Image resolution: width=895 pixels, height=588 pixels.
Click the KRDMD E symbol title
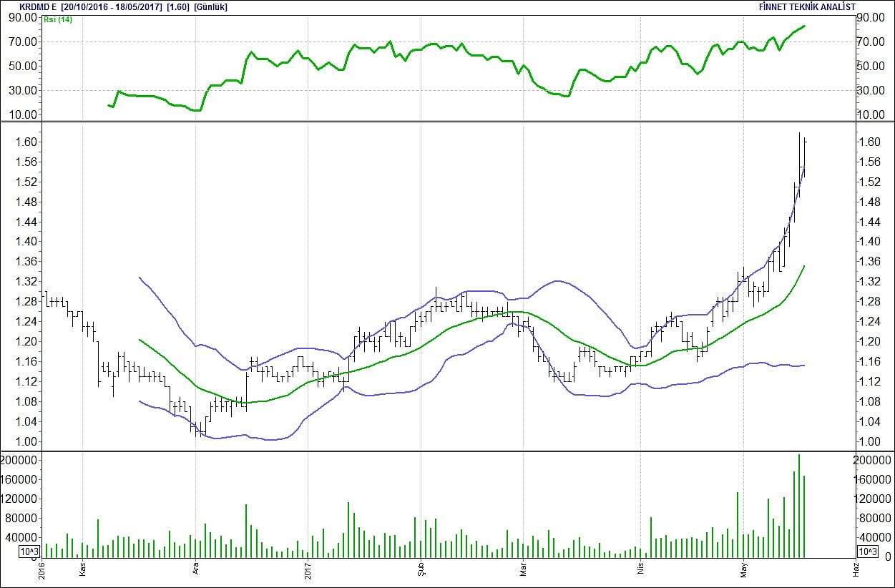click(x=39, y=6)
